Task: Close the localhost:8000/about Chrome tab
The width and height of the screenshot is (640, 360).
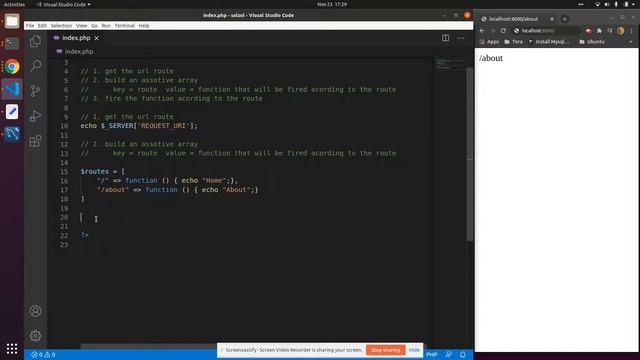Action: click(552, 19)
